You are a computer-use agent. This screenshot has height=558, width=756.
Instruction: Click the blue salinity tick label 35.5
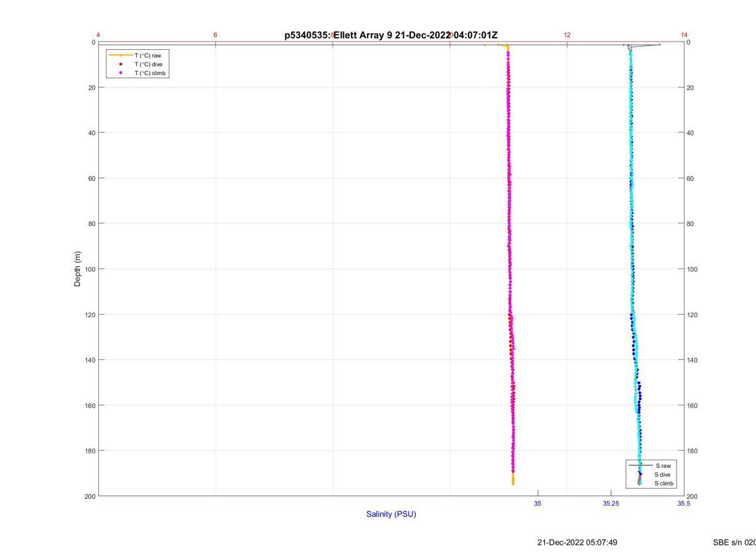coord(684,503)
